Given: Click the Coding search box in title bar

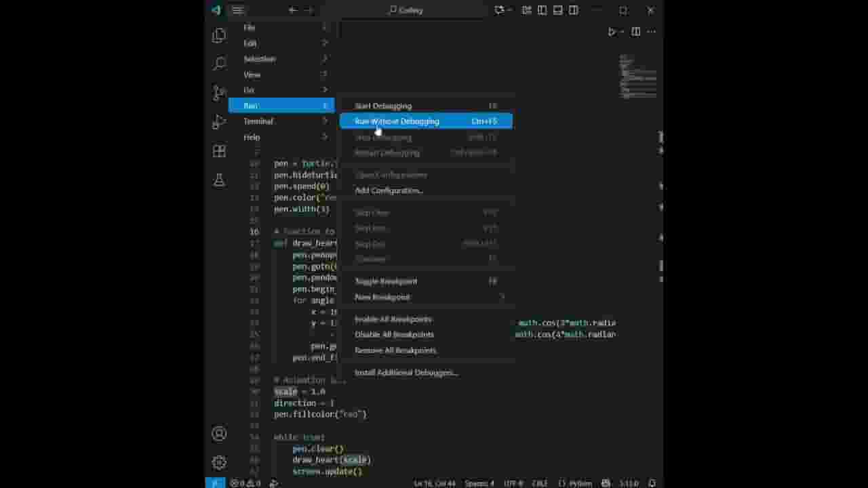Looking at the screenshot, I should point(405,10).
